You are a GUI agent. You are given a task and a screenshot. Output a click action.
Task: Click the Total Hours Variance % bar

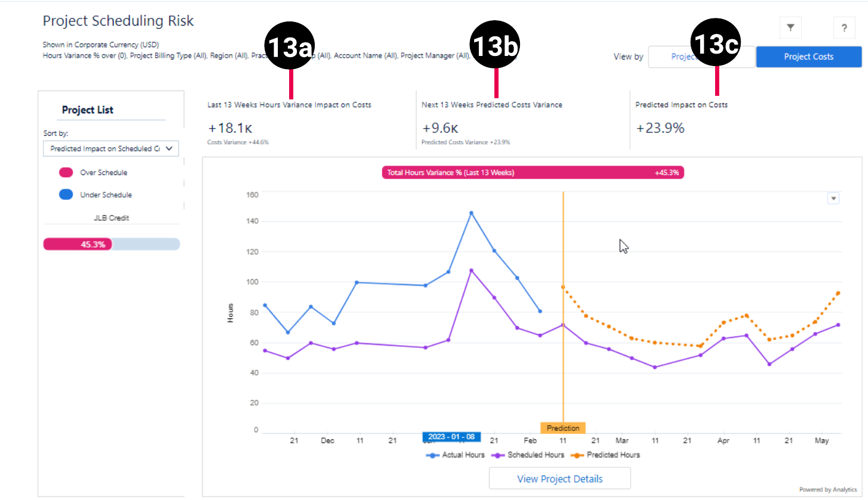tap(532, 173)
